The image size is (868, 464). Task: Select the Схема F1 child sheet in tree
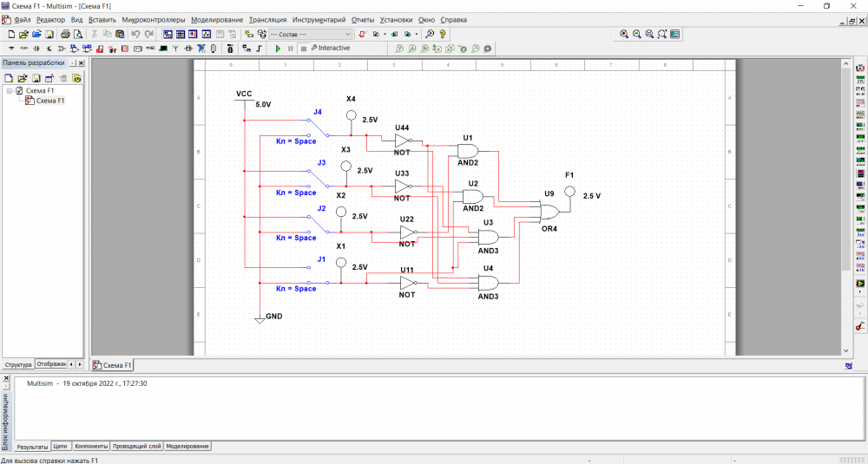49,101
